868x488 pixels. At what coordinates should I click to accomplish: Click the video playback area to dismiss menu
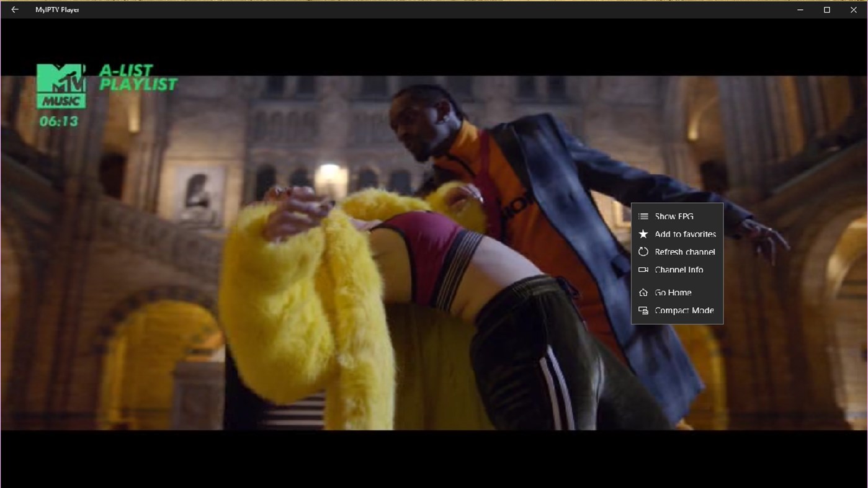point(310,248)
